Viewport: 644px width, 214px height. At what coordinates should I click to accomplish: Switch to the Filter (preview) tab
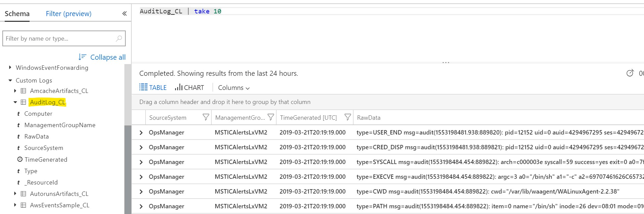[69, 14]
